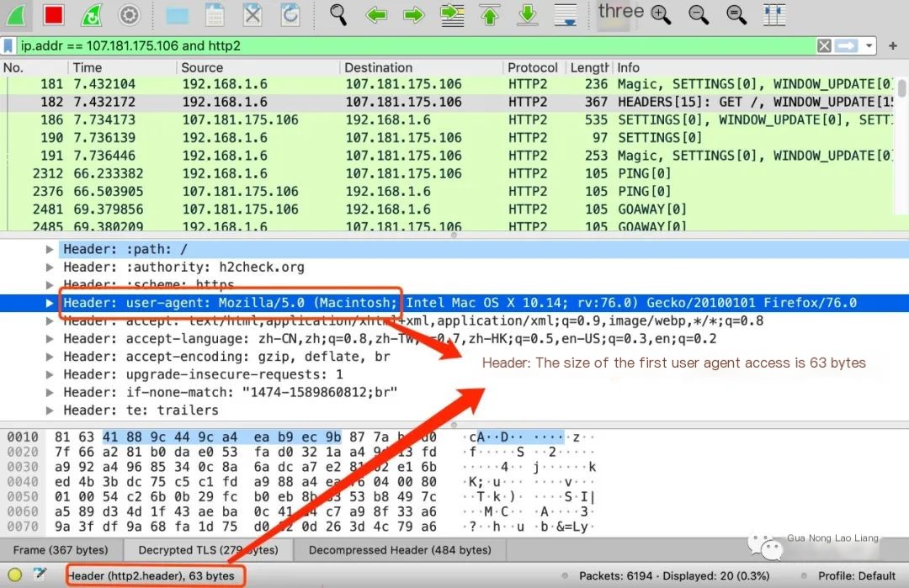
Task: Open expert information circle icon
Action: tap(15, 575)
